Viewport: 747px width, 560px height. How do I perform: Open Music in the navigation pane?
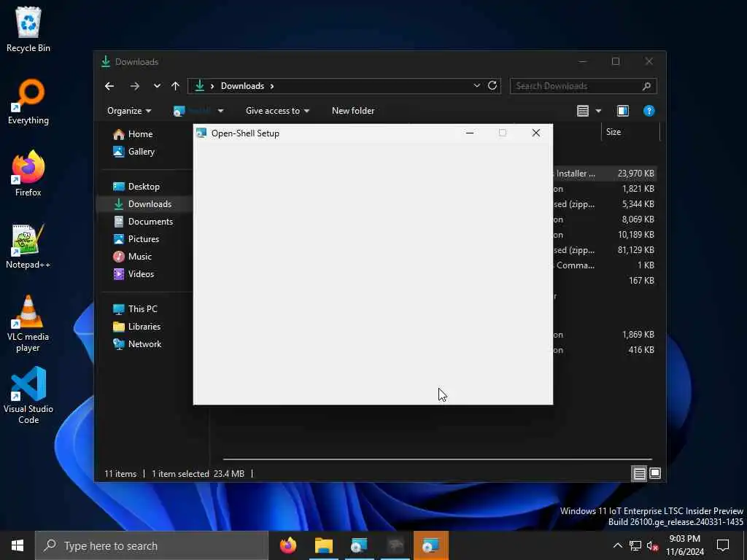(133, 257)
